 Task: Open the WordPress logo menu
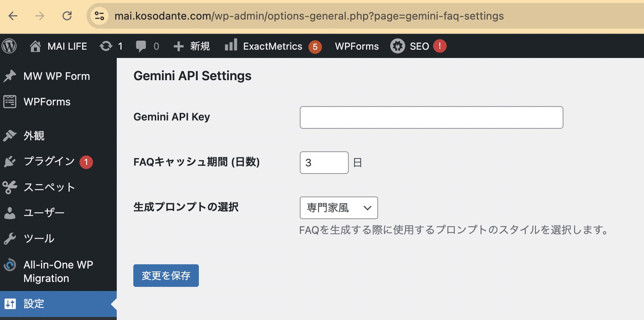9,46
